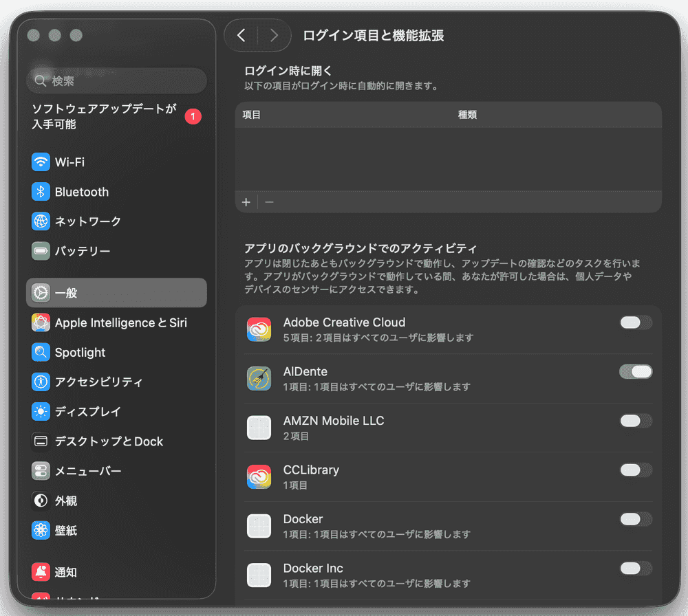Click the アクセシビリティ icon
Screen dimensions: 688x616
coord(41,382)
